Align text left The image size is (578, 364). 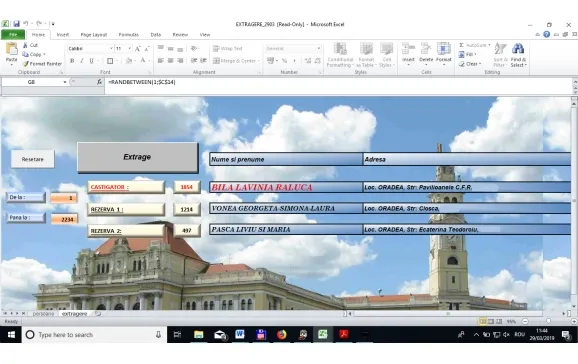[x=161, y=60]
